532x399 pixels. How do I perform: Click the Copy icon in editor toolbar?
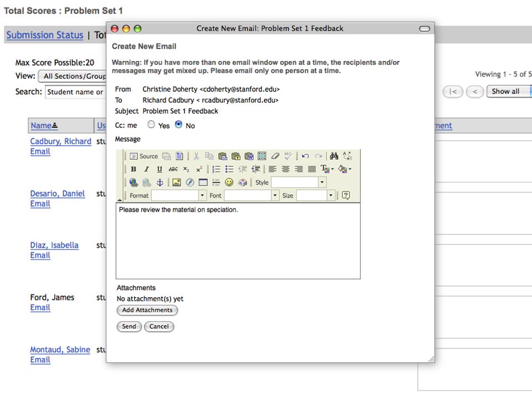(x=209, y=156)
